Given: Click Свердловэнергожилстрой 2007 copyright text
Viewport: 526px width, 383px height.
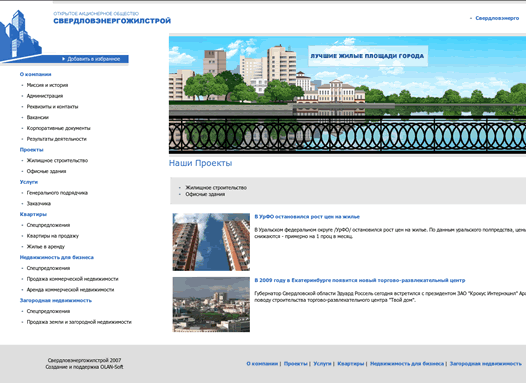Looking at the screenshot, I should [x=84, y=360].
